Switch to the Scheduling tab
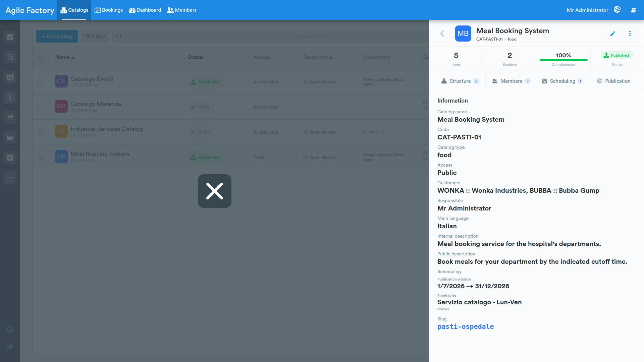 pyautogui.click(x=562, y=81)
